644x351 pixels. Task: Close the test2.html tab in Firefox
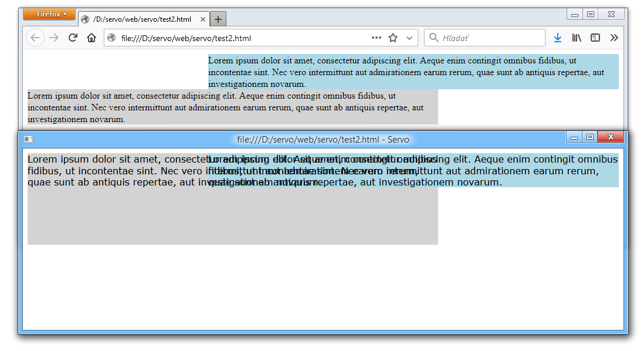point(202,19)
